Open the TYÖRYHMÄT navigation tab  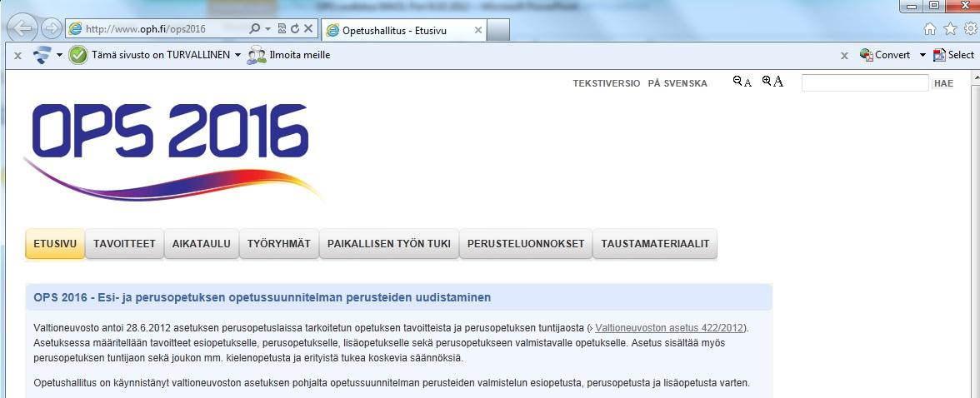pyautogui.click(x=278, y=244)
